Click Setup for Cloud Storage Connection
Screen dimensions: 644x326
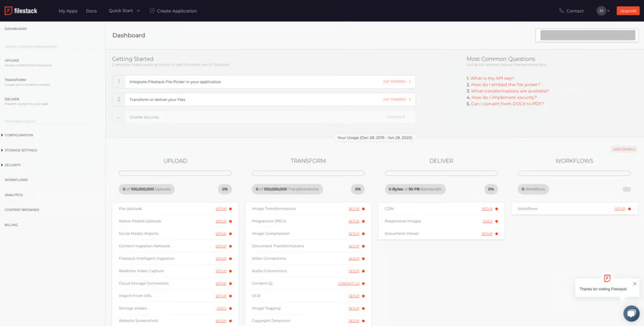[221, 284]
